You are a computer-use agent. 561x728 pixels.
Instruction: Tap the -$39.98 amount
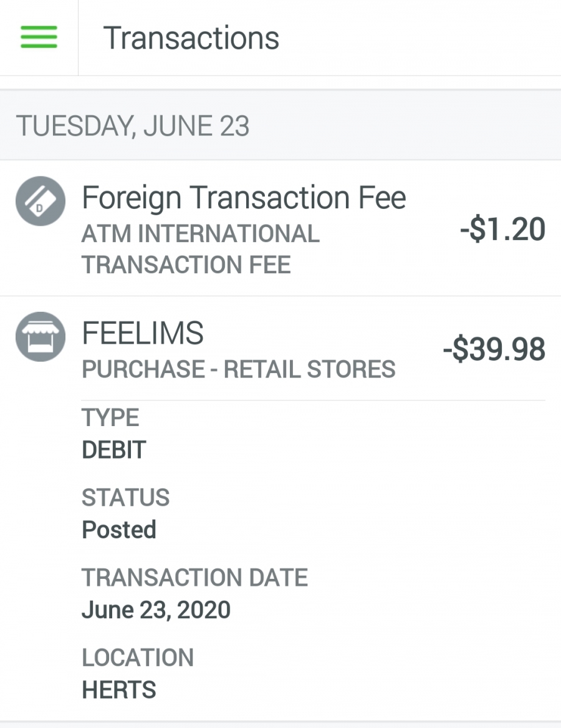click(494, 349)
